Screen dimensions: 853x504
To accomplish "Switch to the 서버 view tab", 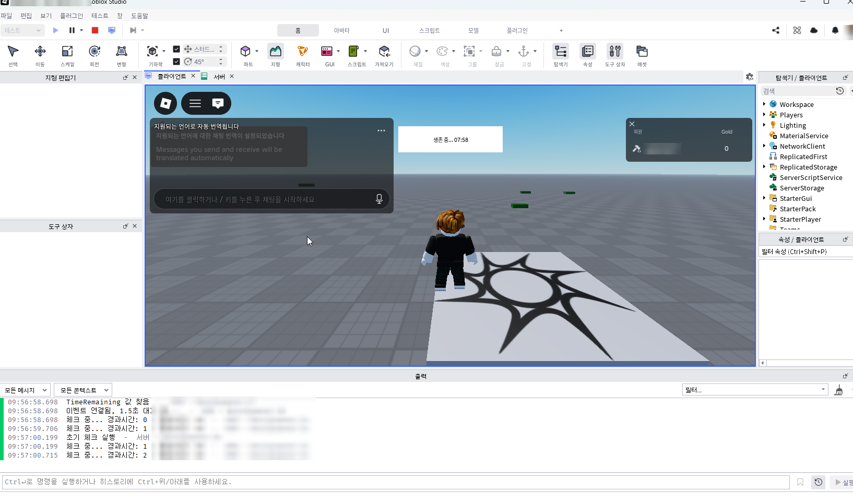I will coord(219,76).
